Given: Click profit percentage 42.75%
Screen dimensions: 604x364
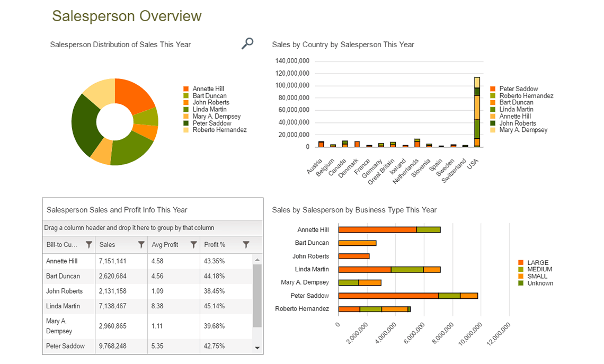Looking at the screenshot, I should click(x=214, y=346).
